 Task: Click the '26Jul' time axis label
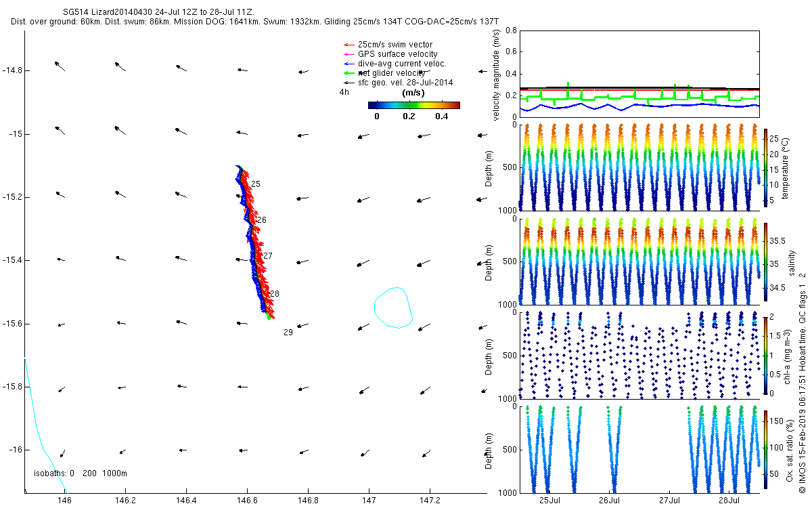tap(610, 500)
